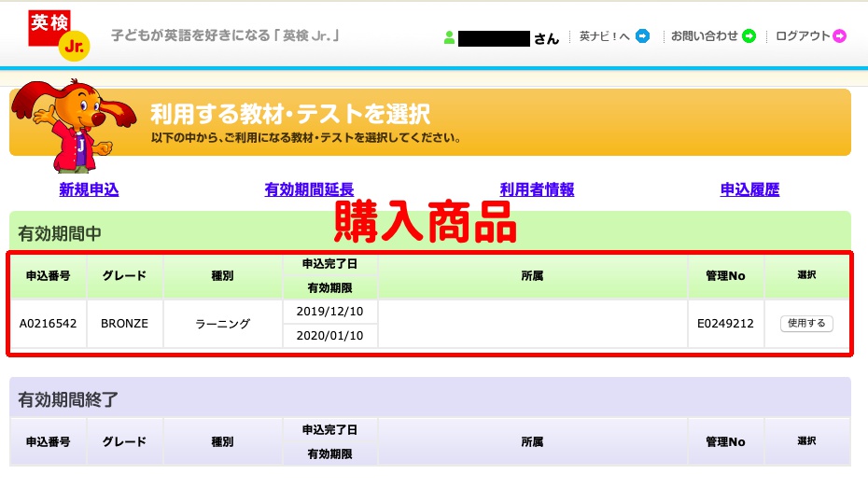Click the green user profile icon
Image resolution: width=868 pixels, height=488 pixels.
449,37
